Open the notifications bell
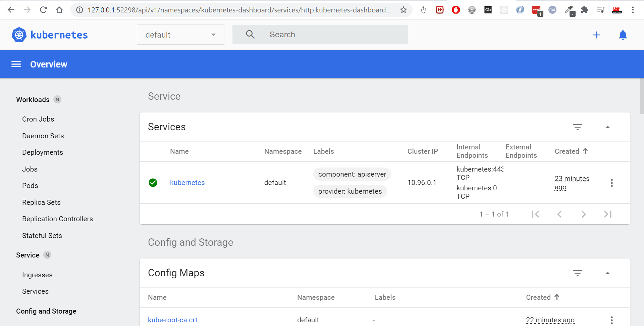644x326 pixels. pyautogui.click(x=623, y=35)
